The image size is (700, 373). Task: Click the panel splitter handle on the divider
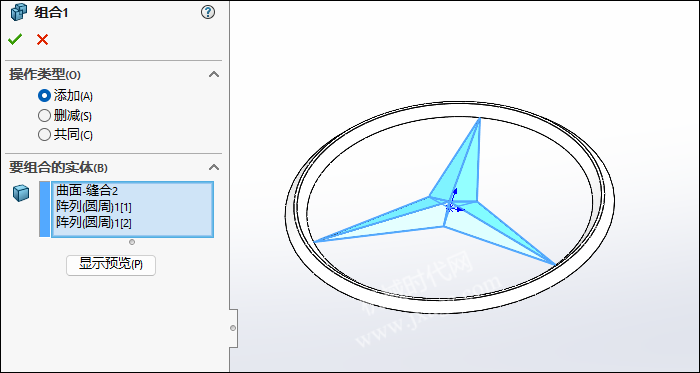(233, 328)
